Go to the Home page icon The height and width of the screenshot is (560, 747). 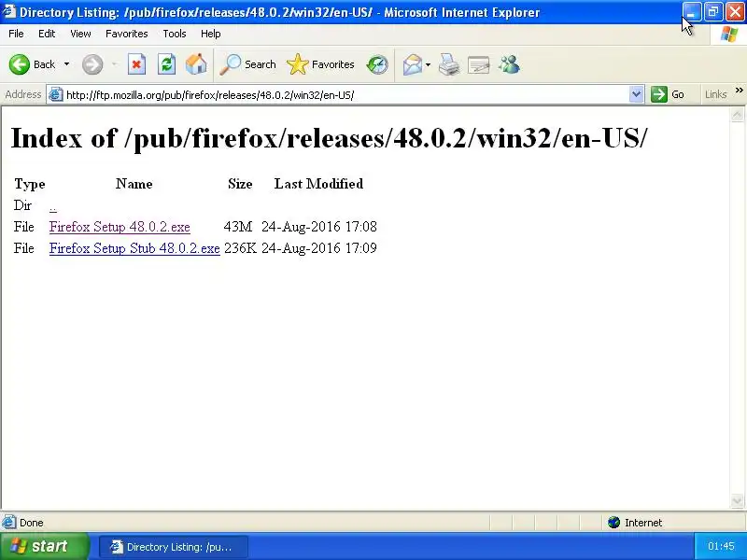(x=196, y=64)
